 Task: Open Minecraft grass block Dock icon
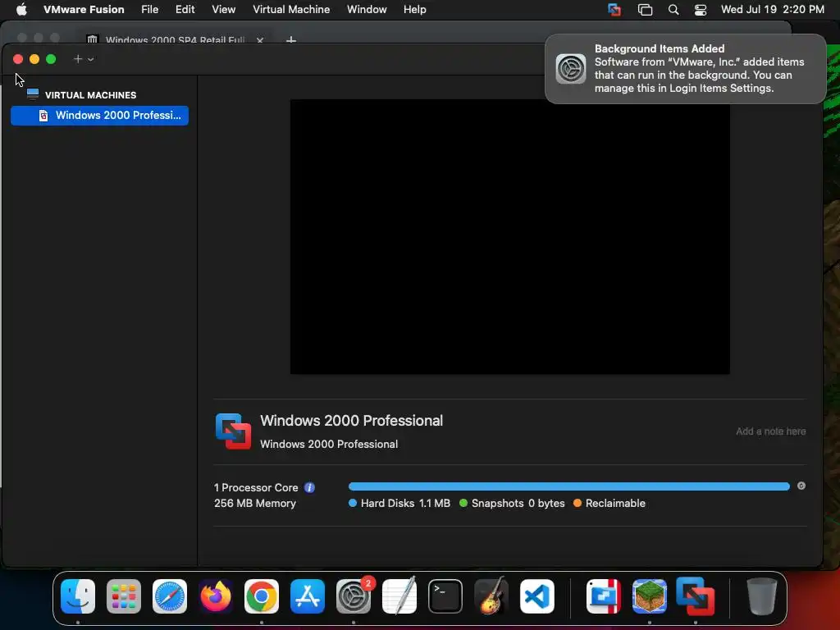[650, 596]
